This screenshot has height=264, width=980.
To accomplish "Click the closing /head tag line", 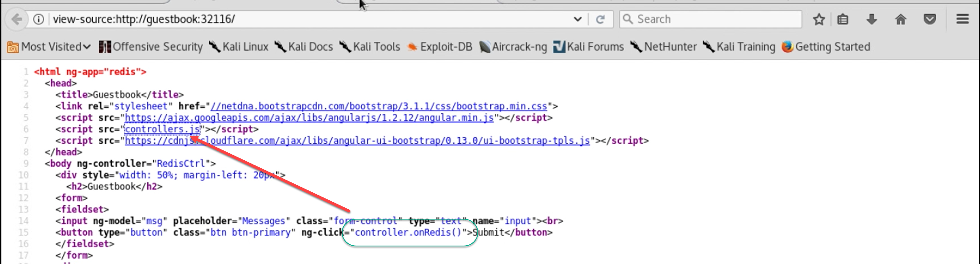I will (x=63, y=152).
